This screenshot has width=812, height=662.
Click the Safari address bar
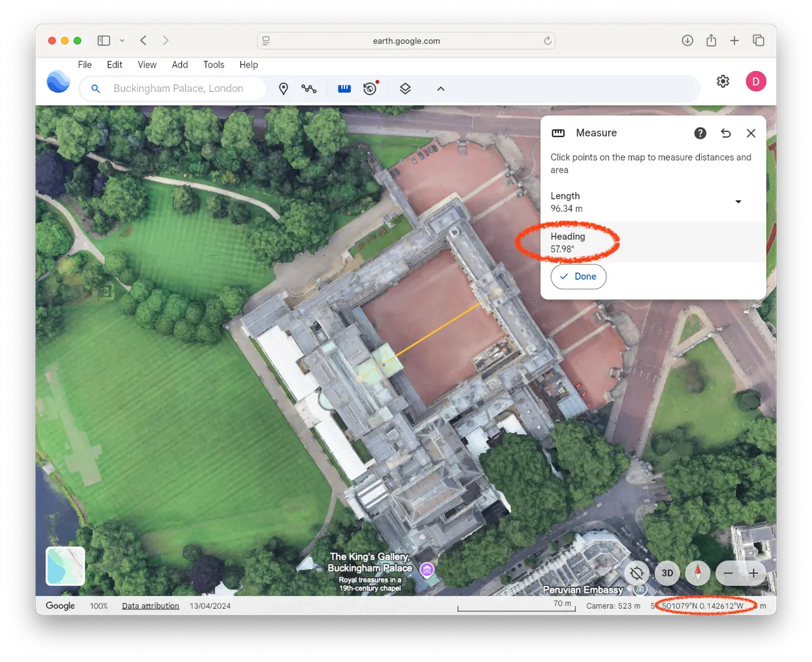pos(406,41)
